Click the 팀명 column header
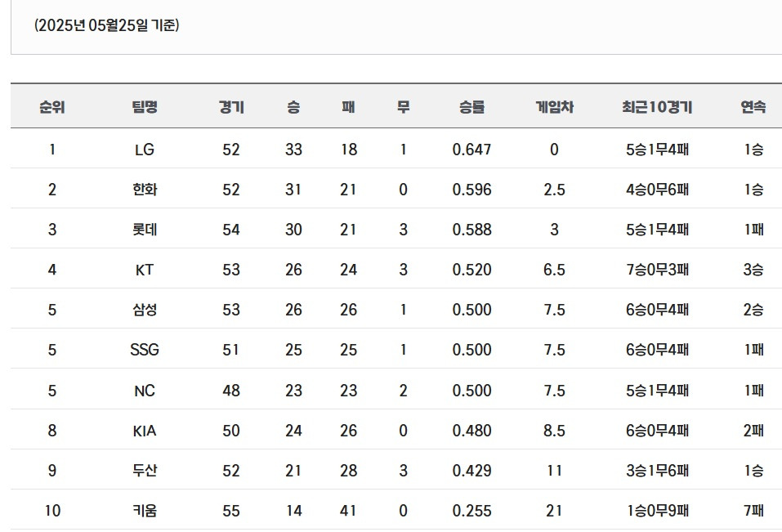This screenshot has height=532, width=782. pos(145,107)
